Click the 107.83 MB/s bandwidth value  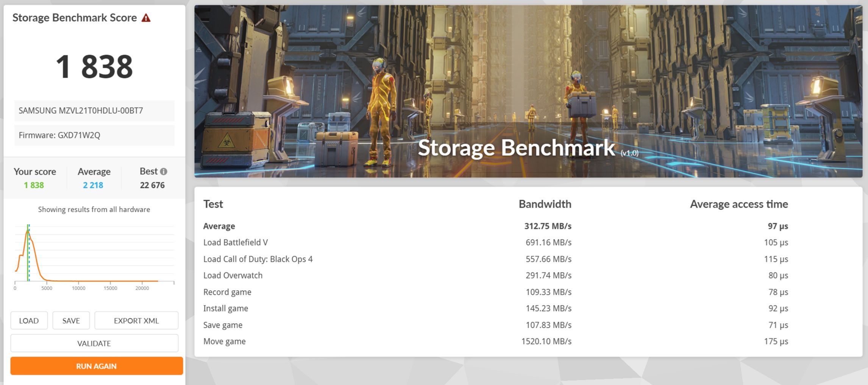(548, 325)
